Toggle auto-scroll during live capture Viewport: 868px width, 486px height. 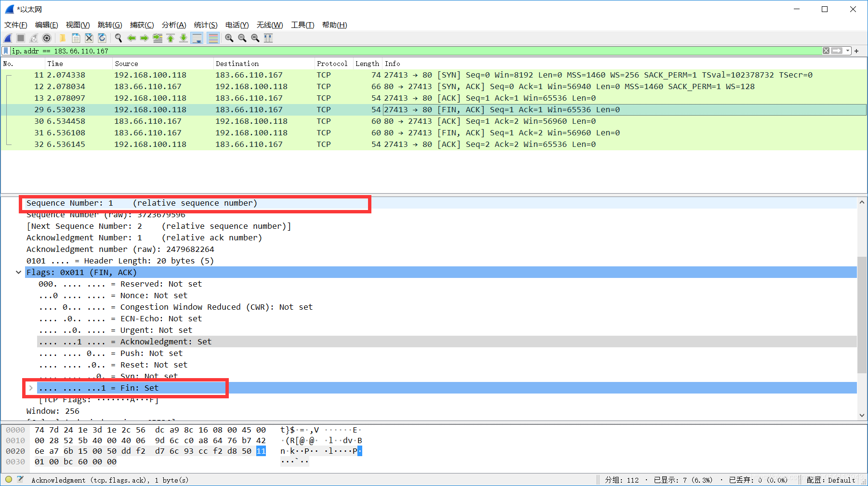(x=197, y=38)
